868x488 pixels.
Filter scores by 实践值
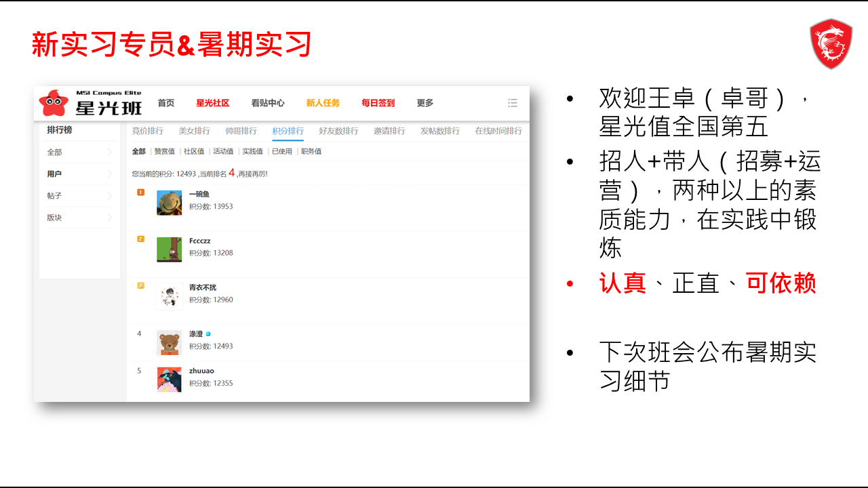[252, 151]
